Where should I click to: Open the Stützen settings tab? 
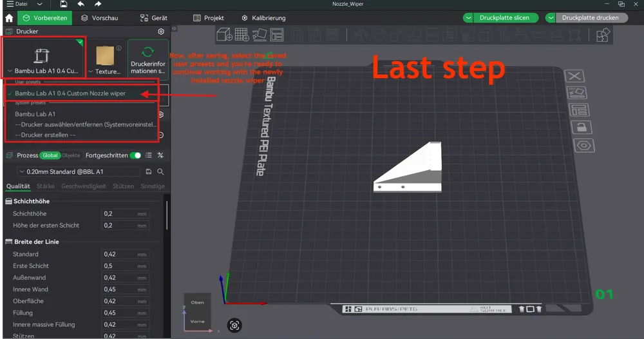click(x=123, y=186)
